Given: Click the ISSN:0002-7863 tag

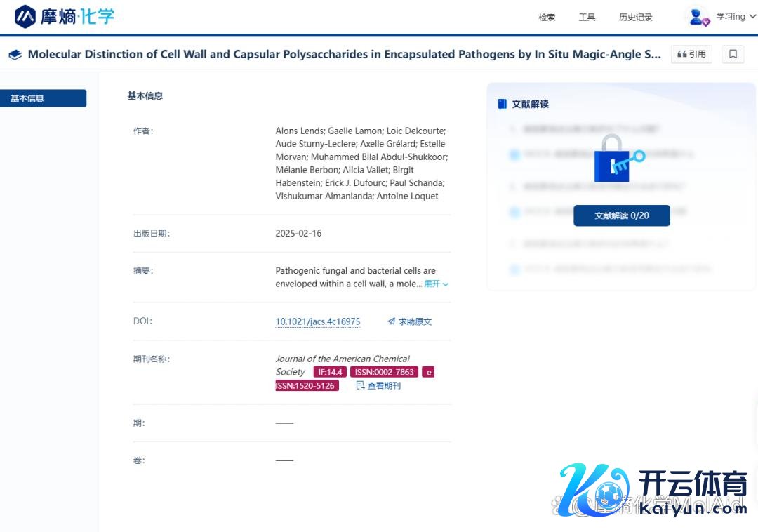Looking at the screenshot, I should click(x=384, y=372).
